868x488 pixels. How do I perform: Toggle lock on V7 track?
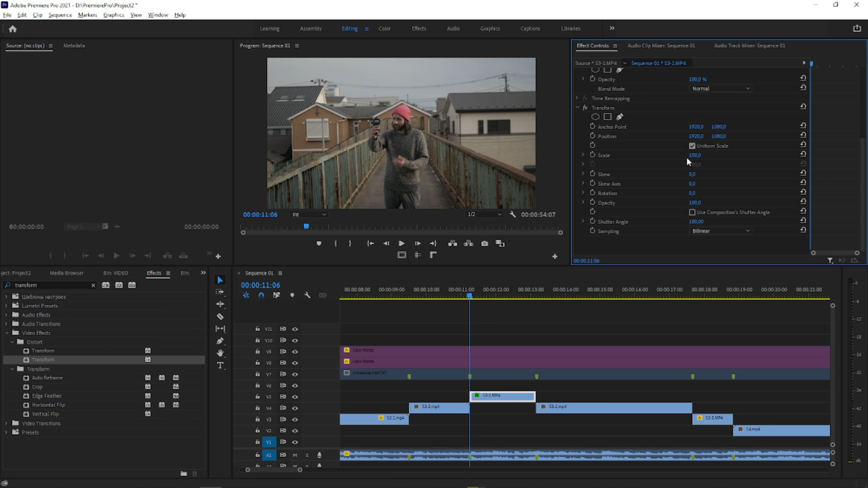[257, 374]
